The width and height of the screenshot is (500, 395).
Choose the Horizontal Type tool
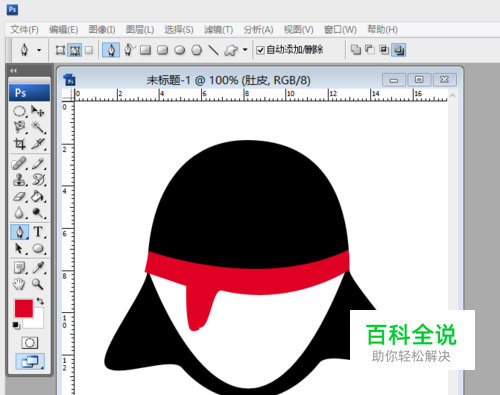[38, 231]
